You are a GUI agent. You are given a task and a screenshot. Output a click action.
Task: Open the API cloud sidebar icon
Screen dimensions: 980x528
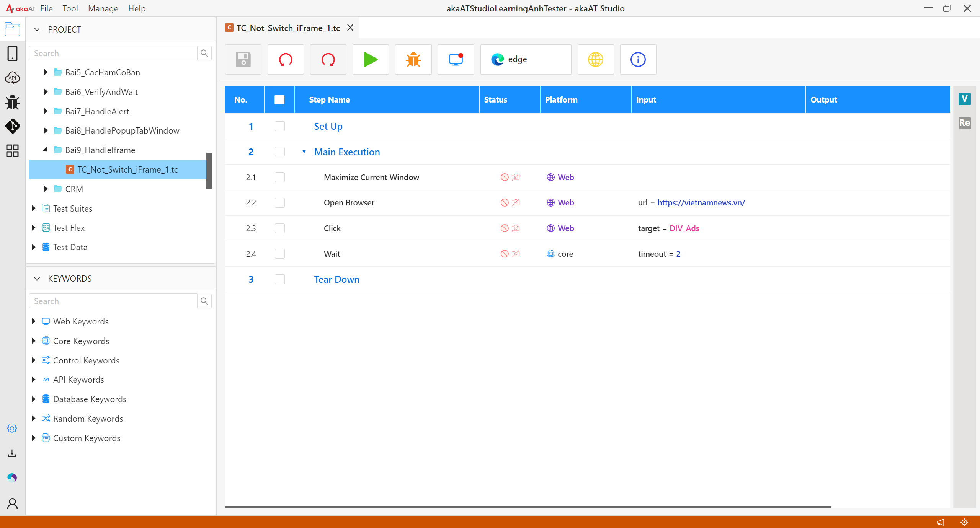(x=12, y=78)
